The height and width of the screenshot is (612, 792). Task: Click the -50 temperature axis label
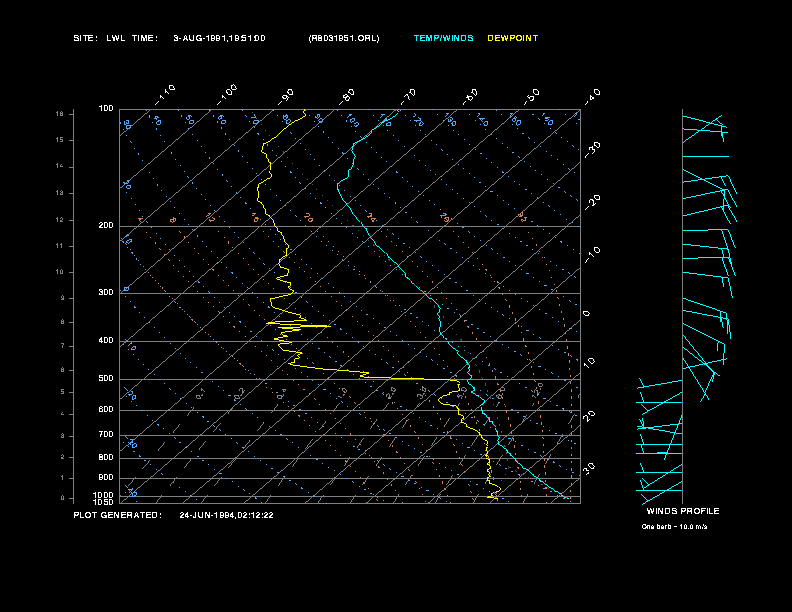pos(532,97)
